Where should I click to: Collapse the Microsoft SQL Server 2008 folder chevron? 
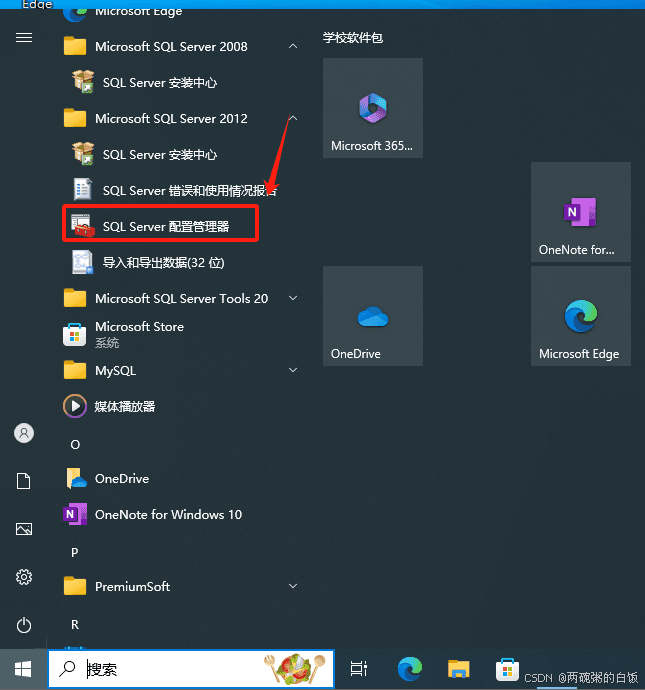click(x=293, y=46)
